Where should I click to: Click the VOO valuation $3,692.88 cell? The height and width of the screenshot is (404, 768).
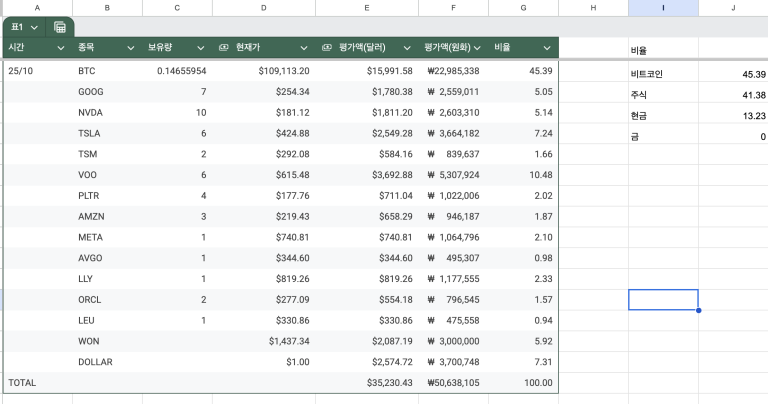tap(367, 175)
